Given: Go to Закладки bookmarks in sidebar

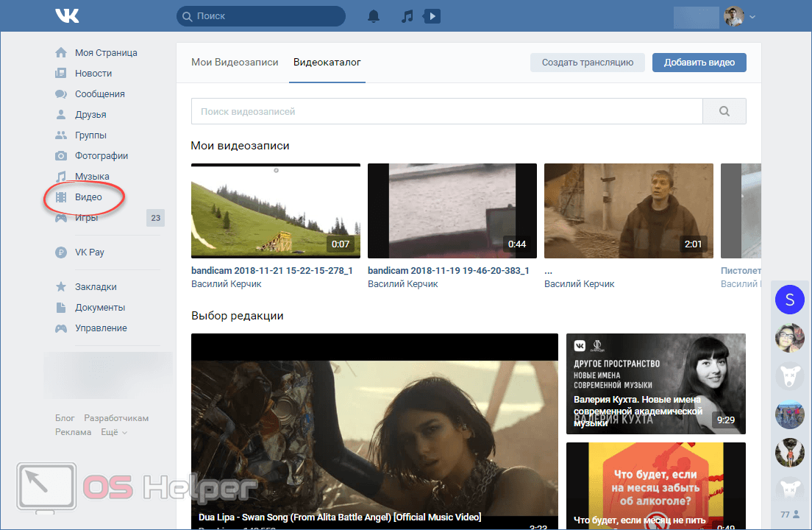Looking at the screenshot, I should coord(96,286).
